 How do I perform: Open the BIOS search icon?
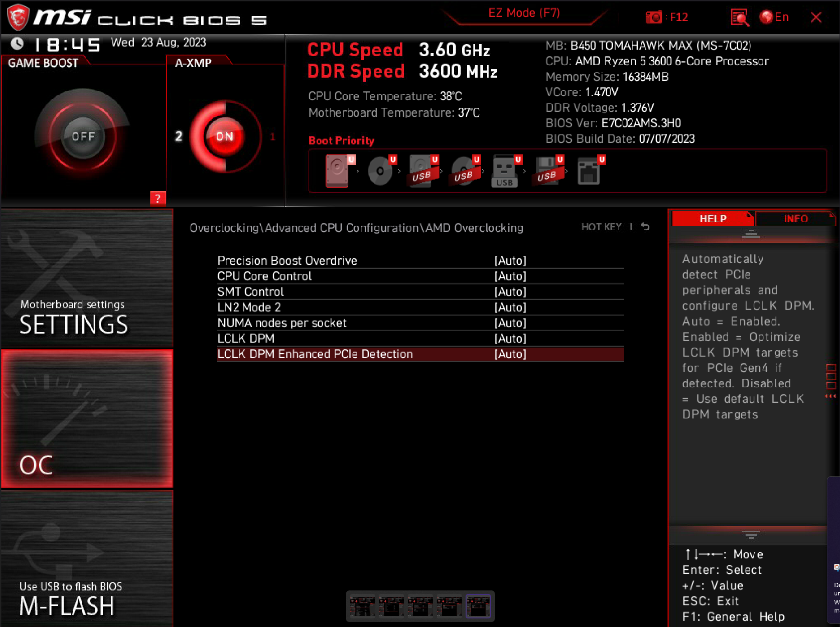(x=739, y=18)
